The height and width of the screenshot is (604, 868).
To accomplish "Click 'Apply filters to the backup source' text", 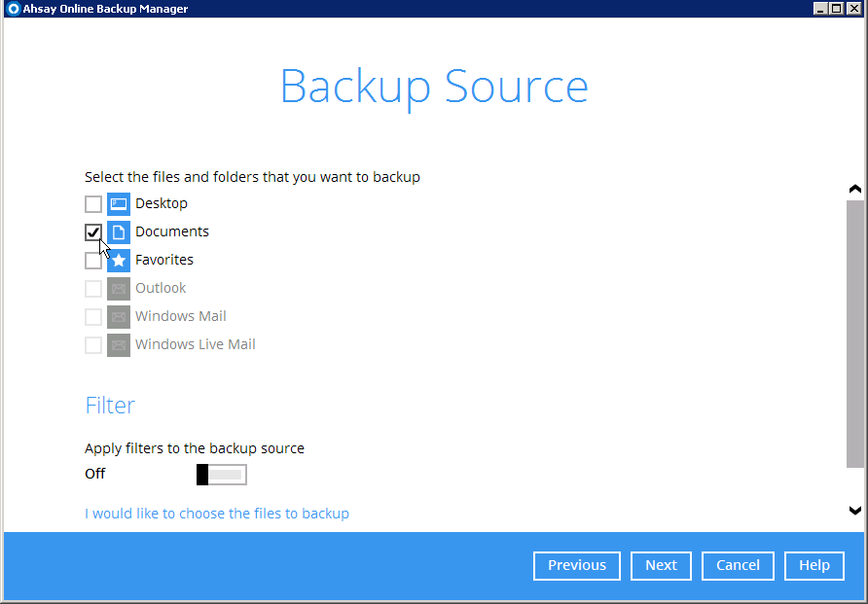I will click(x=195, y=448).
